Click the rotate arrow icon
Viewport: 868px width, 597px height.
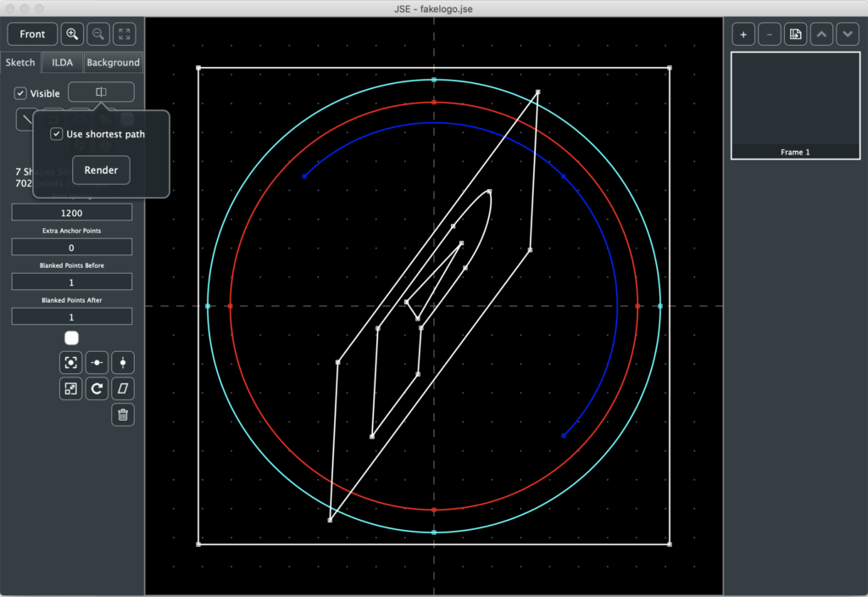pos(97,389)
